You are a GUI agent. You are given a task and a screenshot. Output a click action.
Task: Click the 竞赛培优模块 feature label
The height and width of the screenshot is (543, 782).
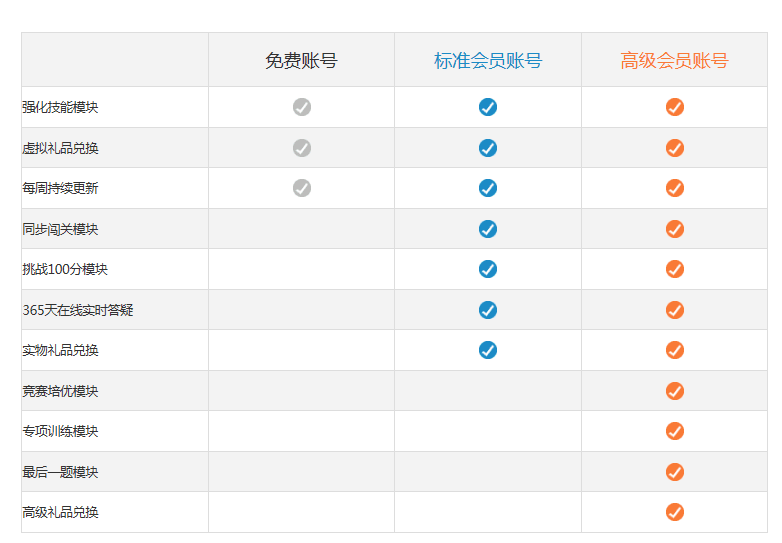[60, 391]
